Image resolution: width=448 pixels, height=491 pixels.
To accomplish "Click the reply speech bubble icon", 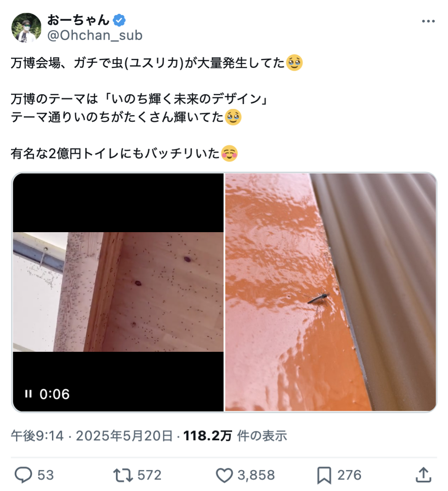I will click(x=24, y=475).
